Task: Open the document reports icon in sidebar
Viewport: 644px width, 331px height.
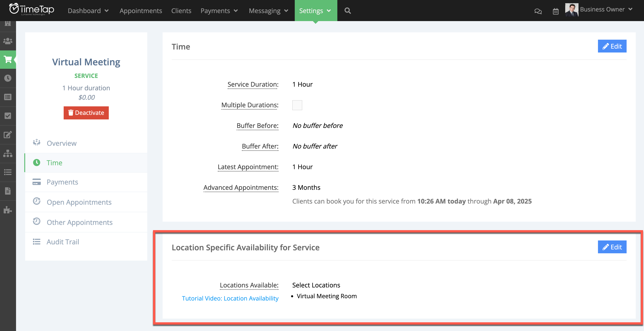Action: tap(8, 191)
